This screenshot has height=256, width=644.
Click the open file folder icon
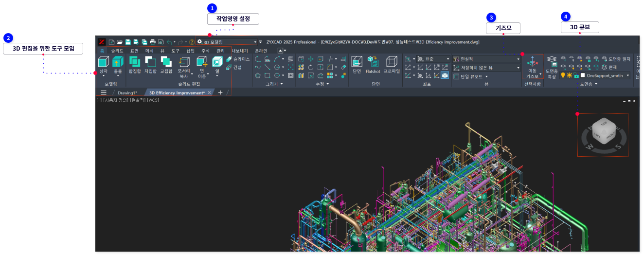(x=120, y=42)
